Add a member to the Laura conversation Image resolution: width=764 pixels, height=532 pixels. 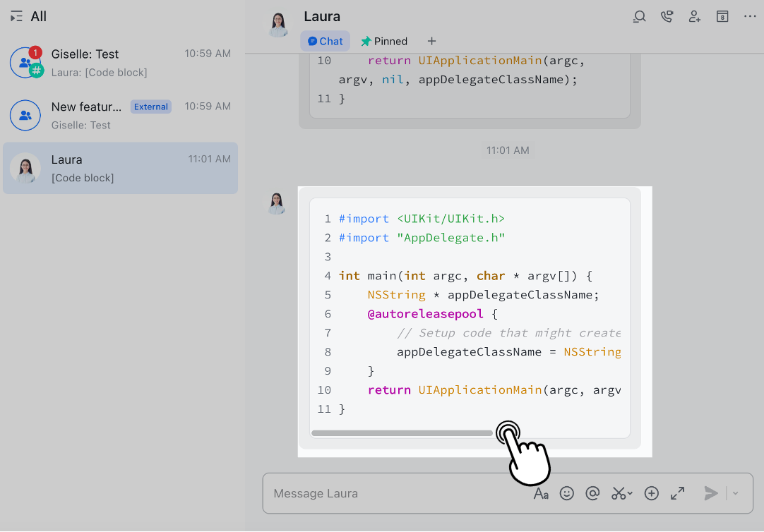[694, 16]
